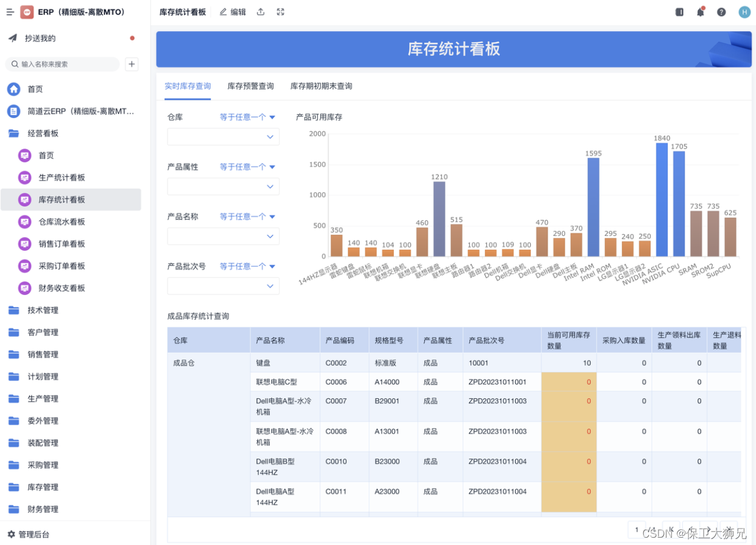Screen dimensions: 756x545
Task: Open the 产品属性 value select box
Action: pyautogui.click(x=223, y=186)
